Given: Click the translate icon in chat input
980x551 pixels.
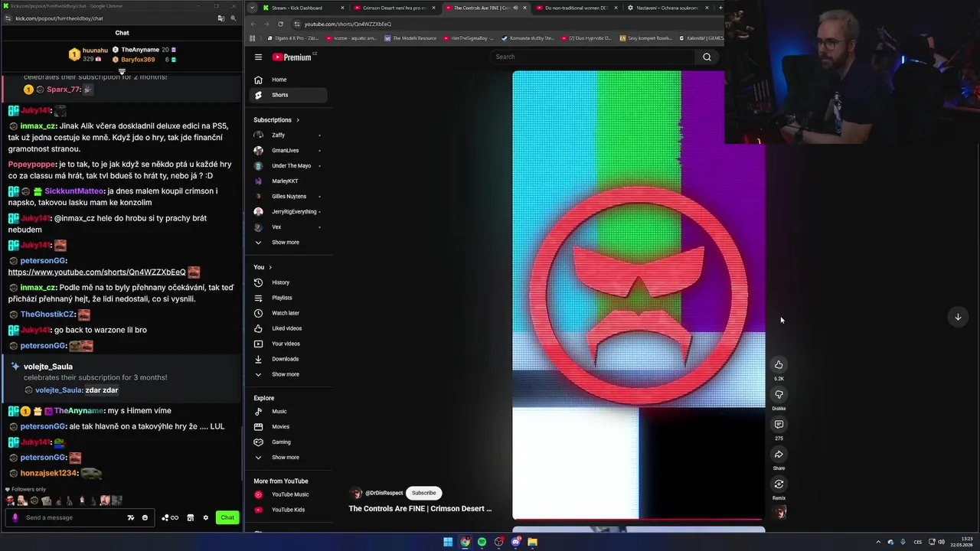Looking at the screenshot, I should 130,517.
